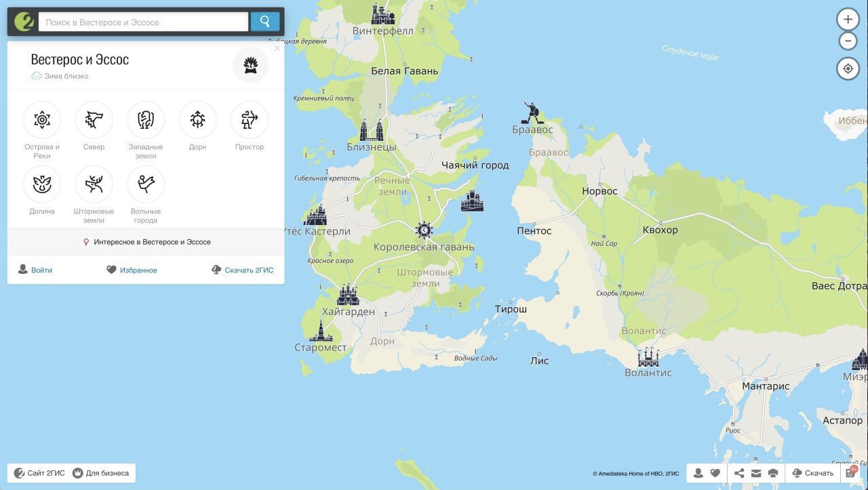Click the Квохор map label
This screenshot has width=868, height=490.
point(660,230)
